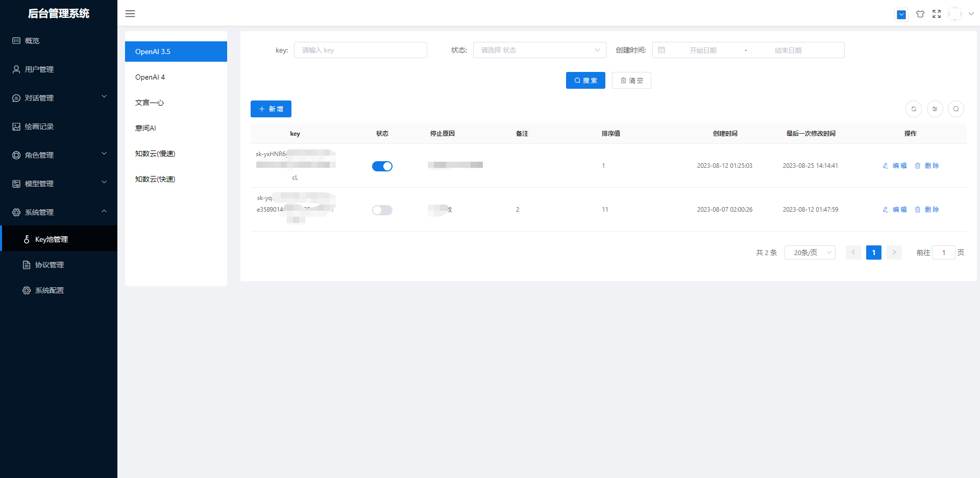Click 编辑 for the first key row
The width and height of the screenshot is (980, 478).
pos(895,166)
